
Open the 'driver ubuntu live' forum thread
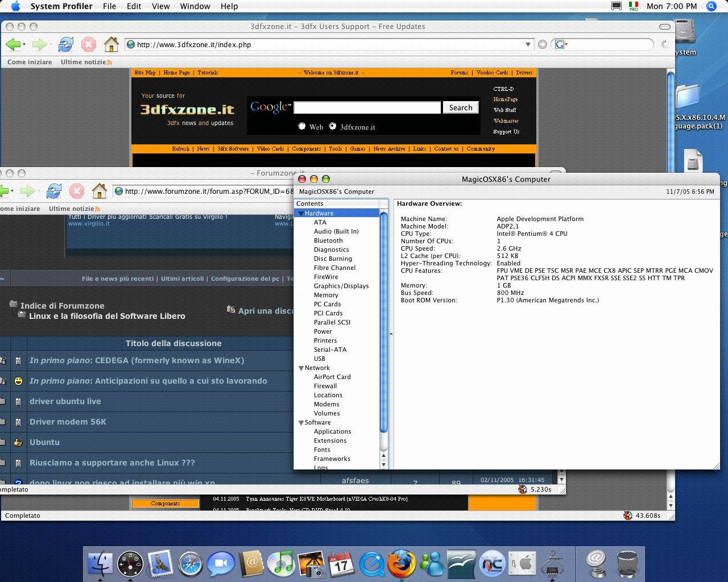coord(65,401)
